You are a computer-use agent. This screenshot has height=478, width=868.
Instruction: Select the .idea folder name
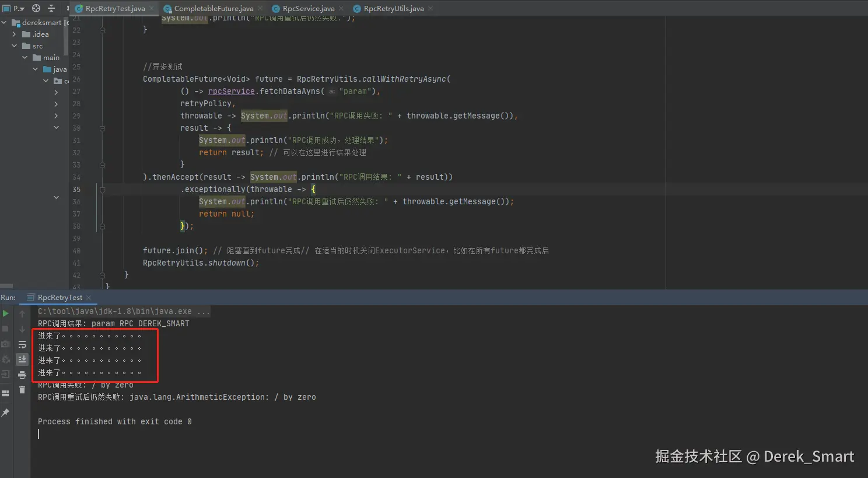[41, 34]
